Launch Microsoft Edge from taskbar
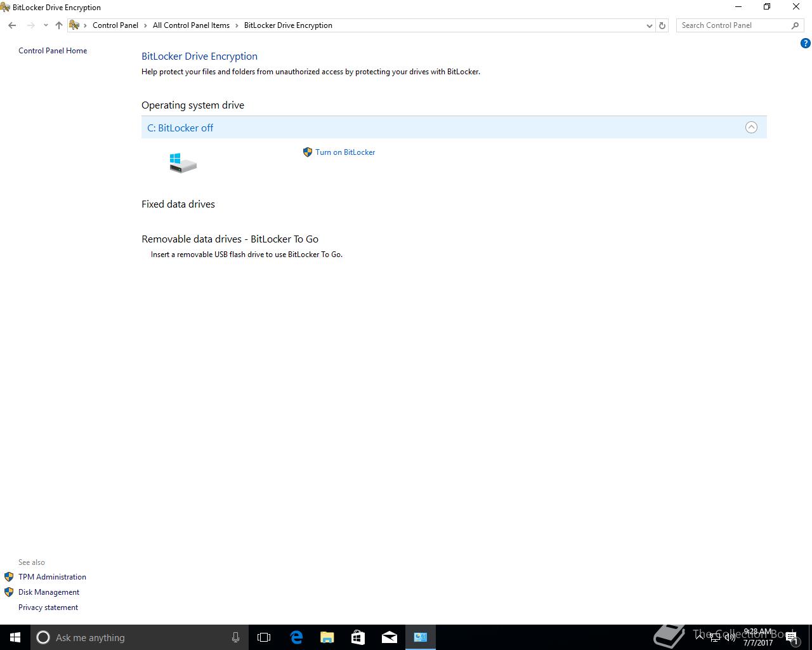Screen dimensions: 812x650 pyautogui.click(x=296, y=637)
